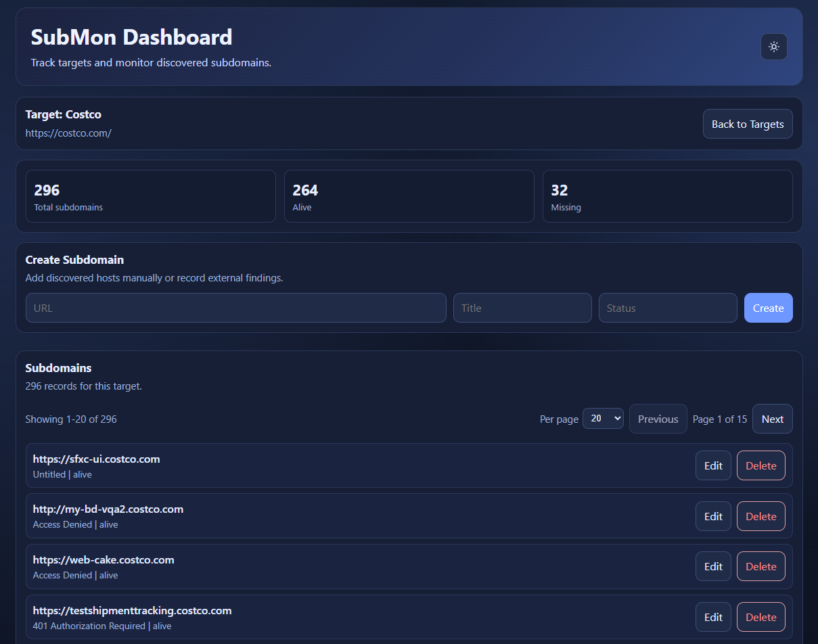
Task: Click the 'Page 1 of 15' indicator
Action: coord(720,419)
